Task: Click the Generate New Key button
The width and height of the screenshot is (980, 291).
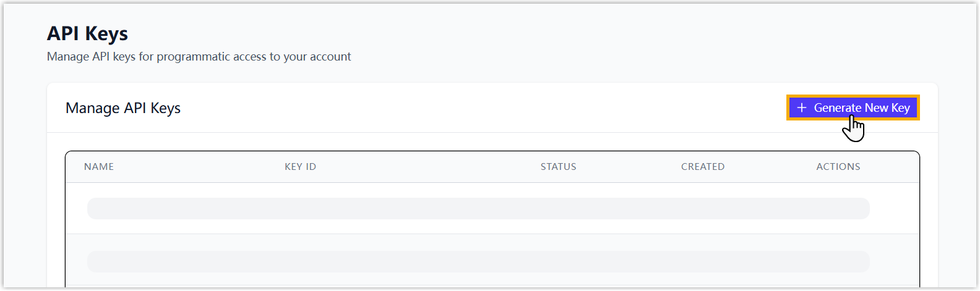Action: click(853, 108)
